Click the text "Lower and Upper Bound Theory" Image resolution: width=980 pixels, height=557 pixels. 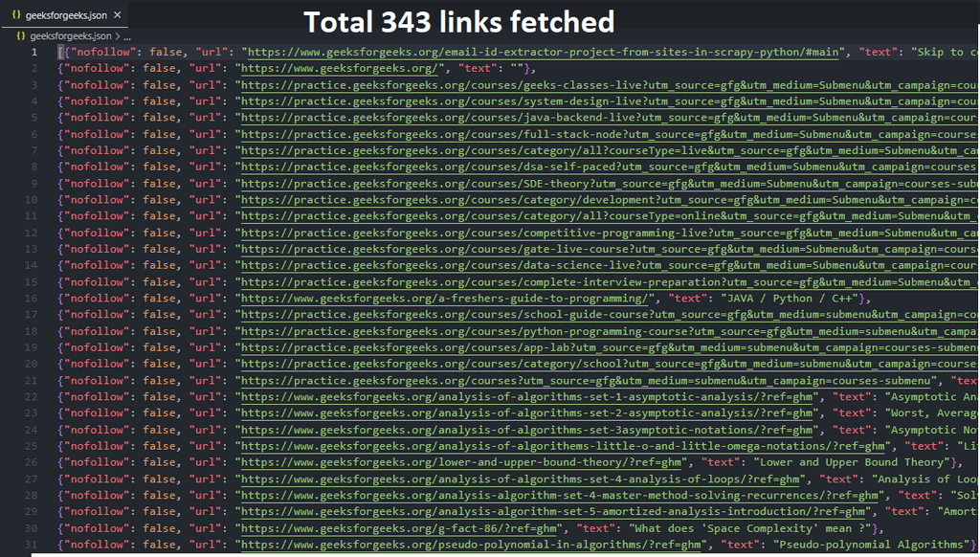(x=853, y=462)
